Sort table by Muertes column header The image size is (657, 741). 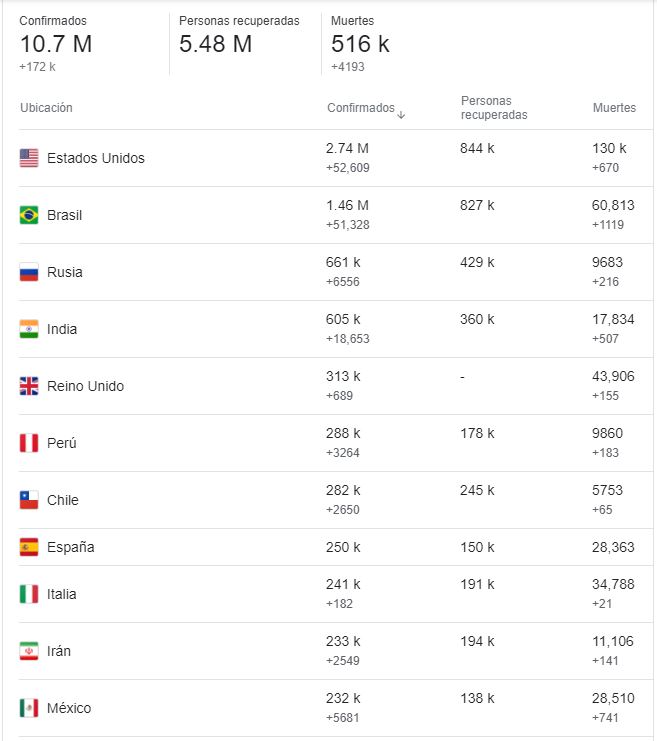[x=613, y=108]
